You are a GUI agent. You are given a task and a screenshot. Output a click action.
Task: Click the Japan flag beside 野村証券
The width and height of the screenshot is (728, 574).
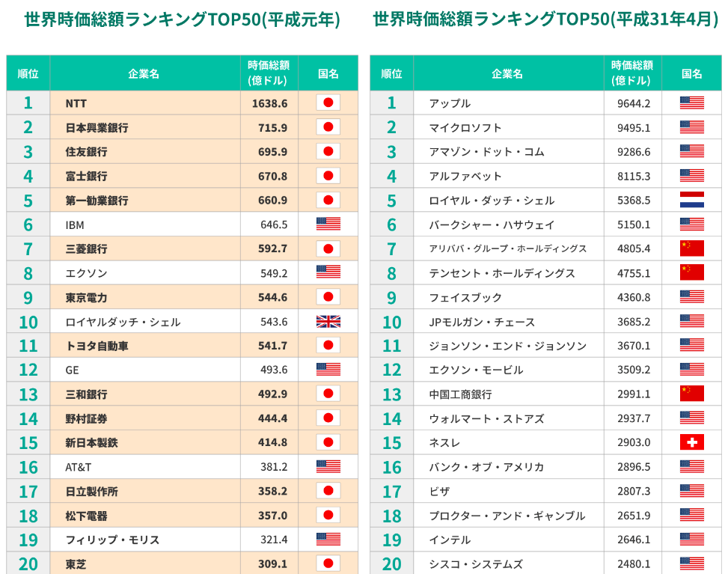tap(328, 418)
